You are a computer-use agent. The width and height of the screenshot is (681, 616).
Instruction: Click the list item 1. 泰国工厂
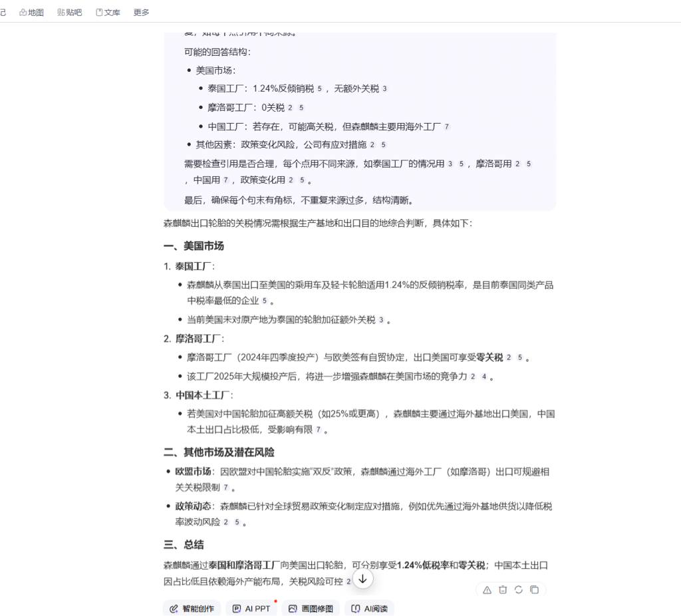[189, 266]
